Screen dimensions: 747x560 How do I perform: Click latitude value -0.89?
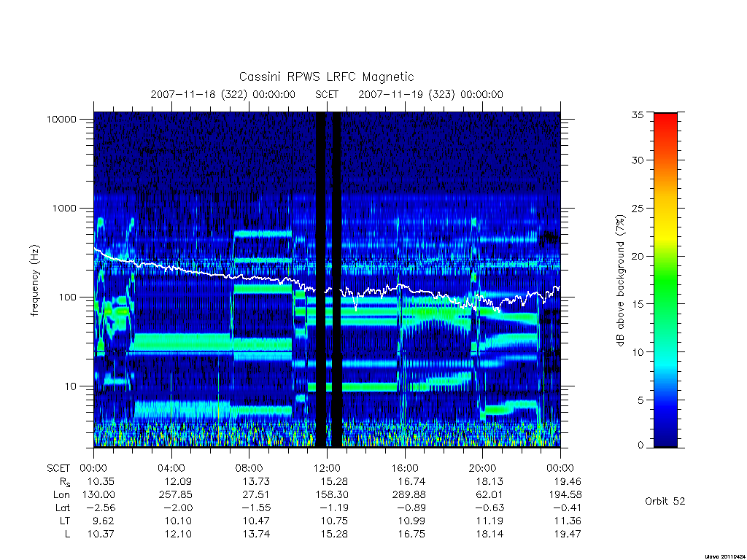tap(411, 507)
